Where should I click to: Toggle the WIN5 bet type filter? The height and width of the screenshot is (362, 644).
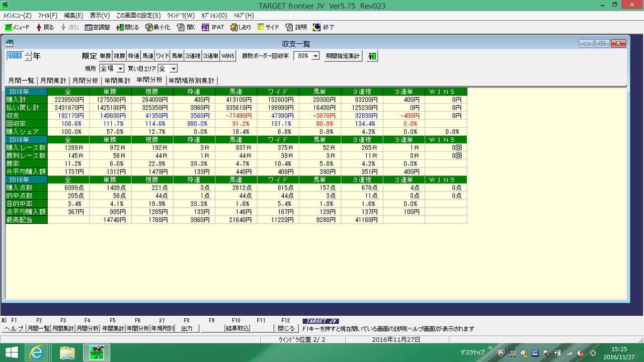coord(228,56)
